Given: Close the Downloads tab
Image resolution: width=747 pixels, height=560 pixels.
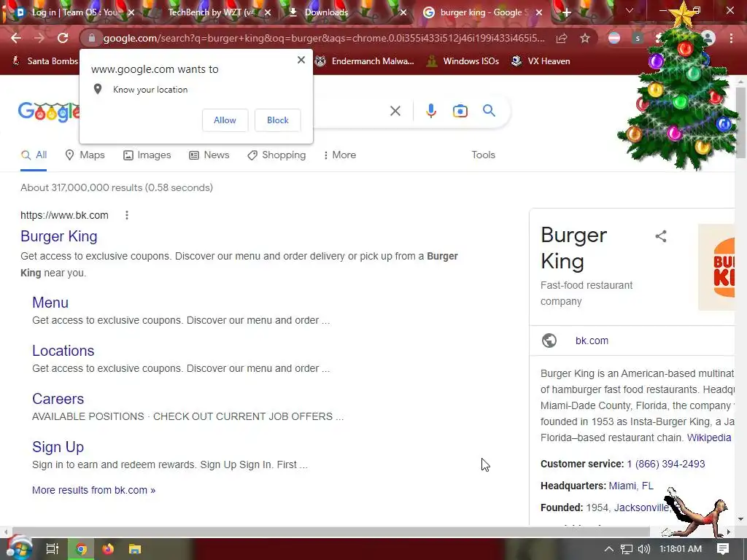Looking at the screenshot, I should (403, 12).
